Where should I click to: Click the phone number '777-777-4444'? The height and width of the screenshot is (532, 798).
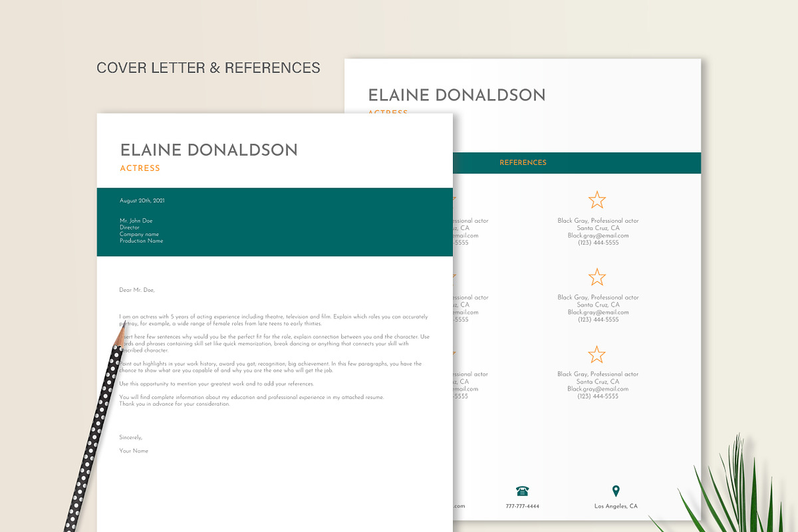pos(523,507)
